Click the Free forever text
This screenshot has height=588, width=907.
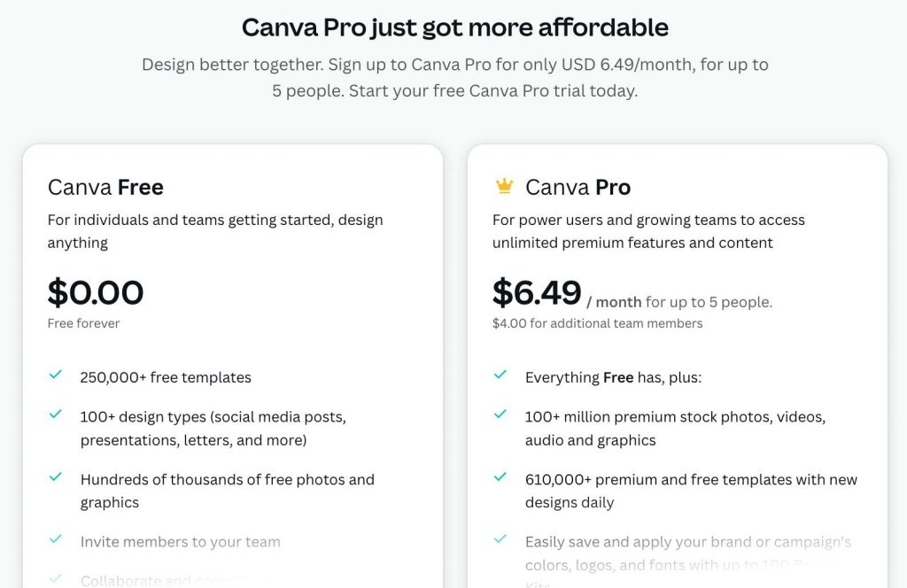(83, 323)
